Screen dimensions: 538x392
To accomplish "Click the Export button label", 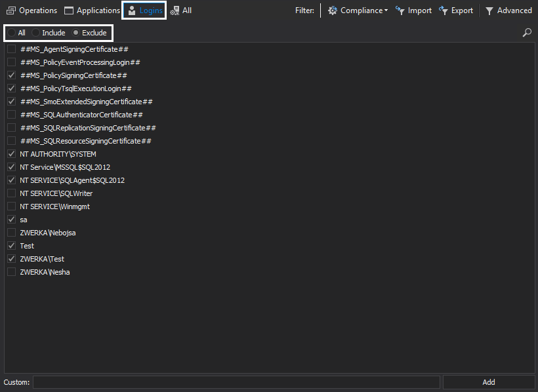I will 462,10.
